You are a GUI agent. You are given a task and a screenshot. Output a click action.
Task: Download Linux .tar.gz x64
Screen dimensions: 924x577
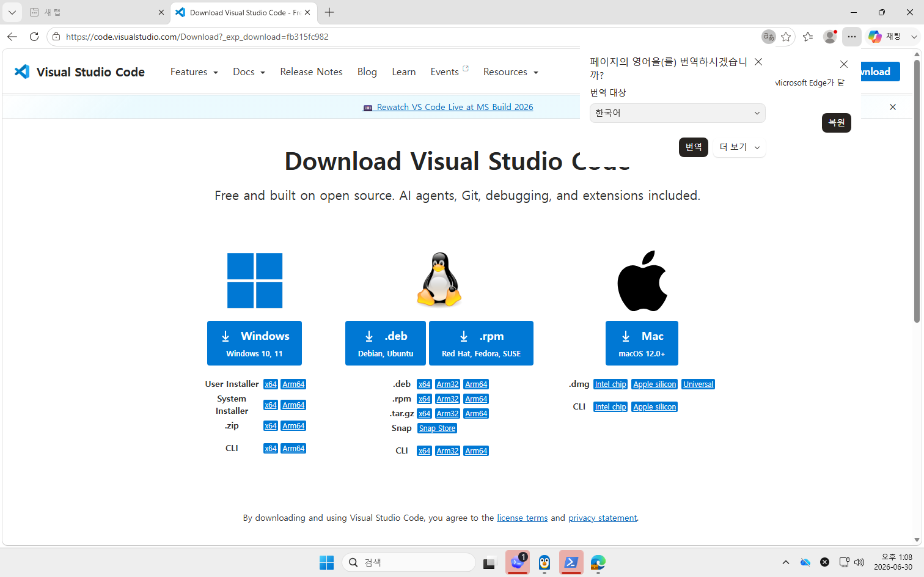424,414
